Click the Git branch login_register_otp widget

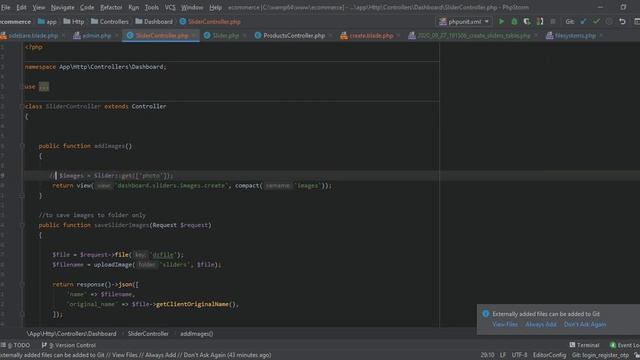point(600,355)
